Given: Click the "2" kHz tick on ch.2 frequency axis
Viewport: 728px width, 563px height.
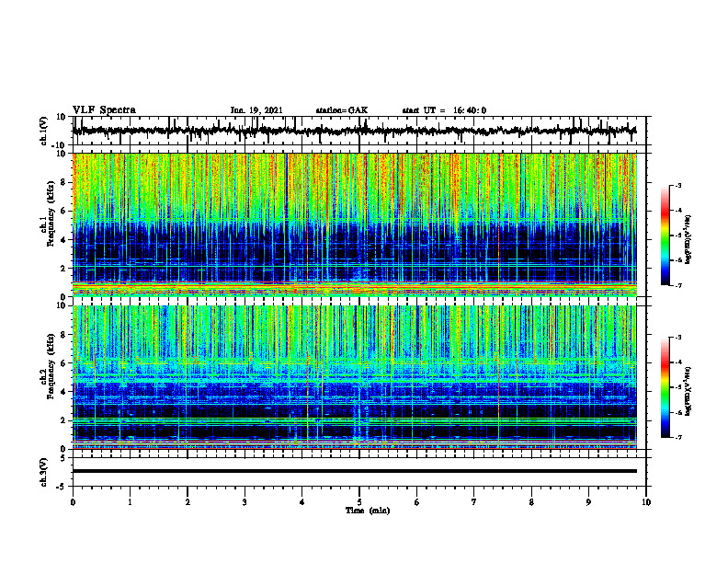Looking at the screenshot, I should click(x=63, y=420).
